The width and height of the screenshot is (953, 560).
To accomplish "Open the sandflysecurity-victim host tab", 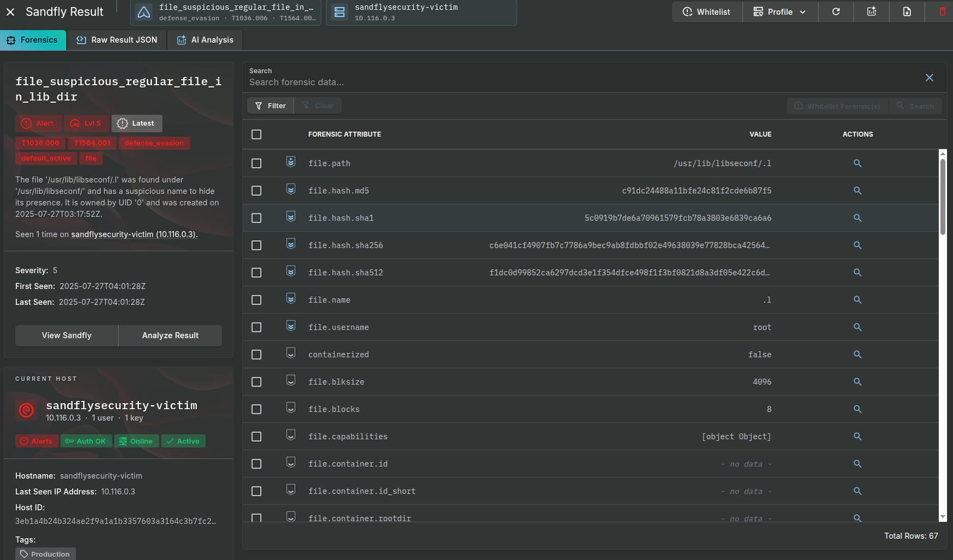I will [420, 11].
